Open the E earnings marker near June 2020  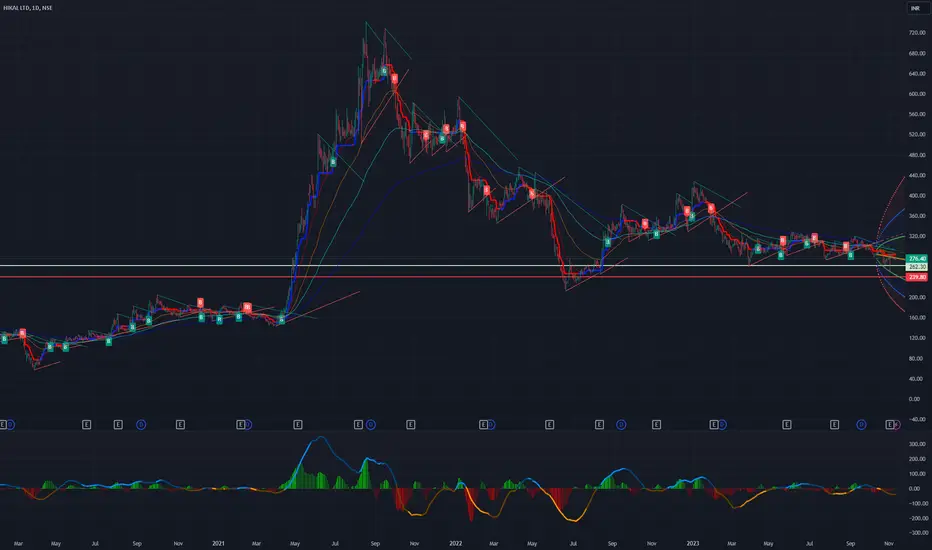tap(86, 425)
